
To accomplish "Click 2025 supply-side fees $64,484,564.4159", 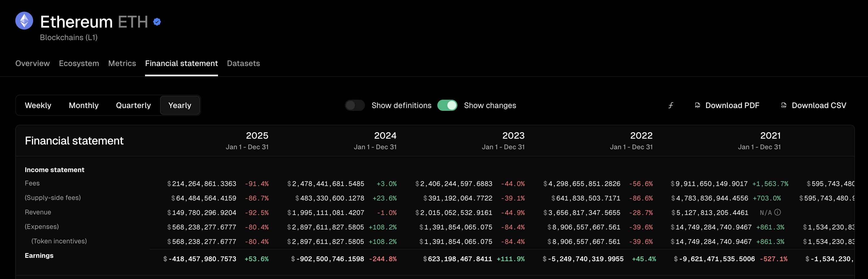I will (203, 198).
